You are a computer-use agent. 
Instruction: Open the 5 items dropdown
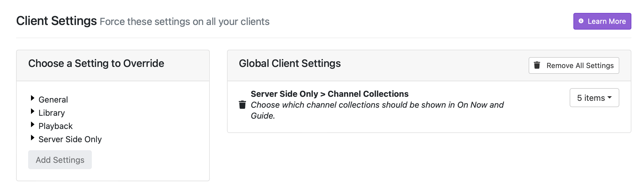click(x=594, y=98)
